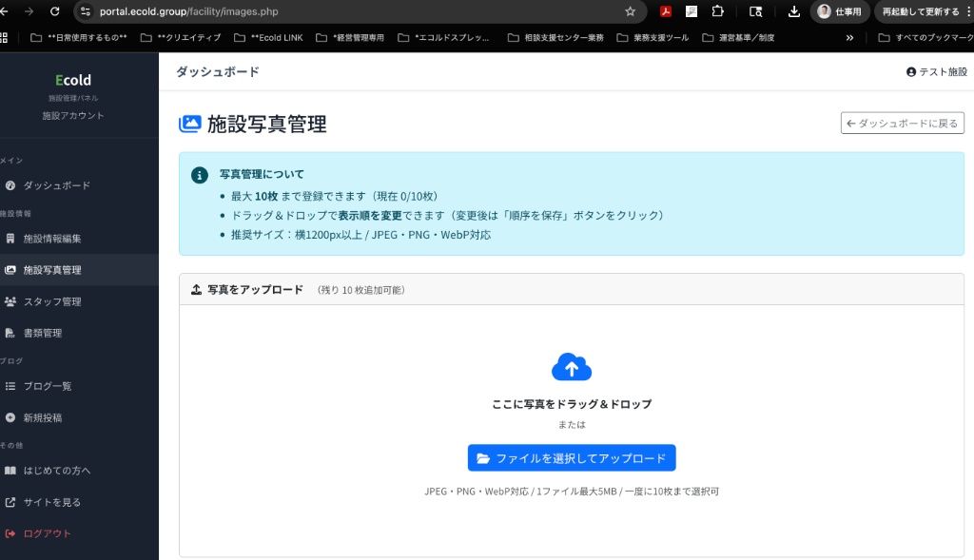Click the 残り 10 枚追加可能 text
The image size is (974, 560).
pyautogui.click(x=360, y=290)
